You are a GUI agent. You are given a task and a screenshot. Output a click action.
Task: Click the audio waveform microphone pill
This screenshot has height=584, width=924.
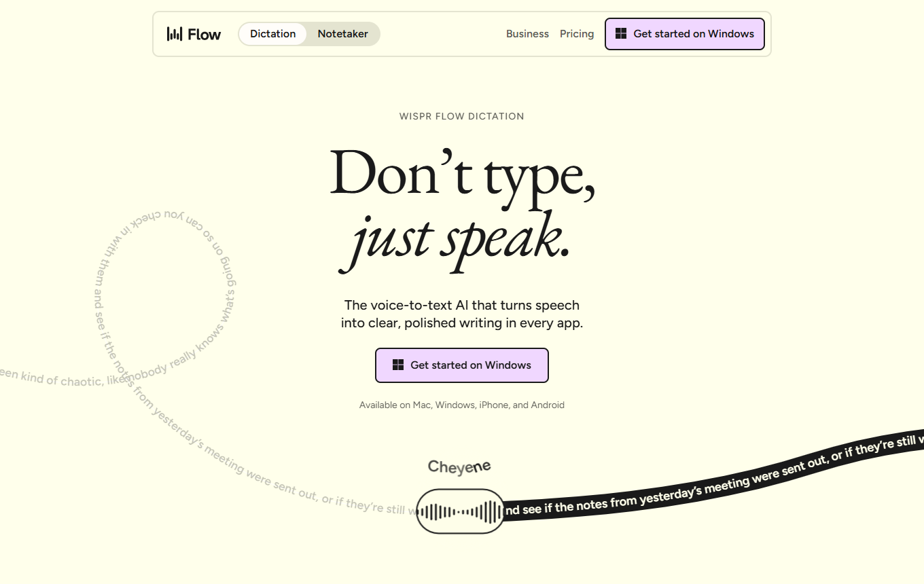[x=460, y=511]
